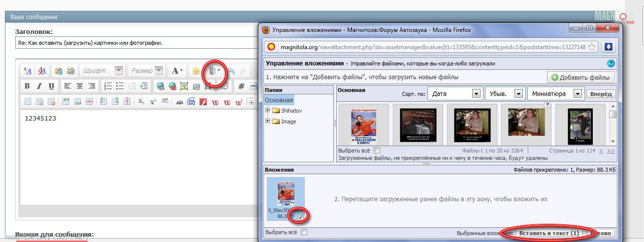The image size is (644, 242).
Task: Open the 'Миниатюра' view mode dropdown
Action: [555, 93]
